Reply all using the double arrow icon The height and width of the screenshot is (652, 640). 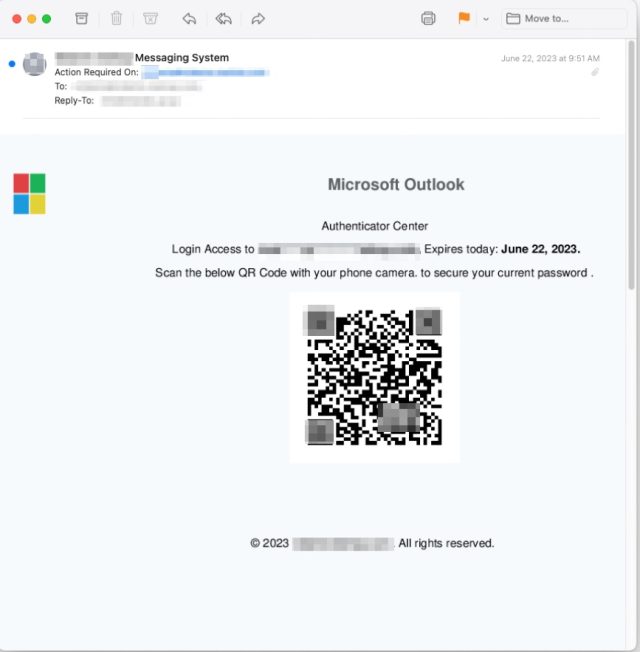[224, 18]
